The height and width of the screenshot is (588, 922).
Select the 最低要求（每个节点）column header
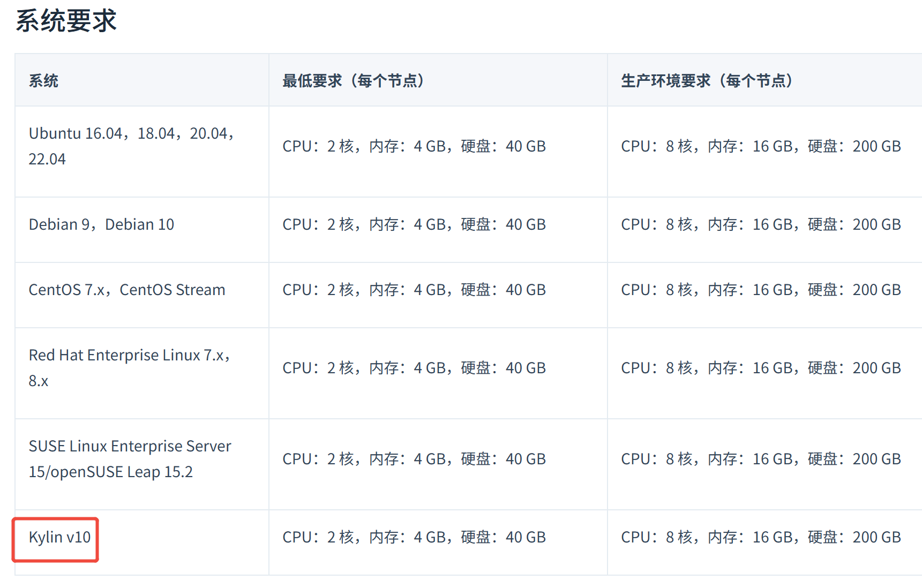(x=353, y=81)
